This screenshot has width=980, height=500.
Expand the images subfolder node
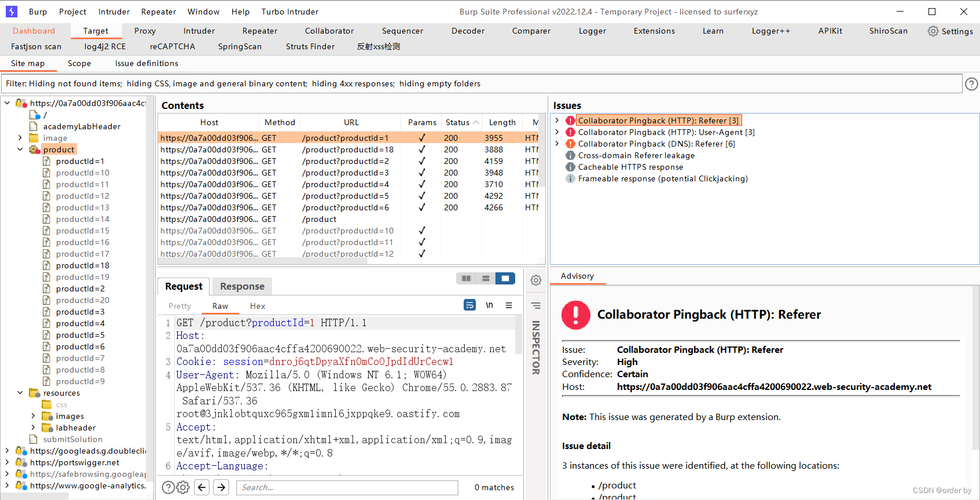(x=33, y=416)
